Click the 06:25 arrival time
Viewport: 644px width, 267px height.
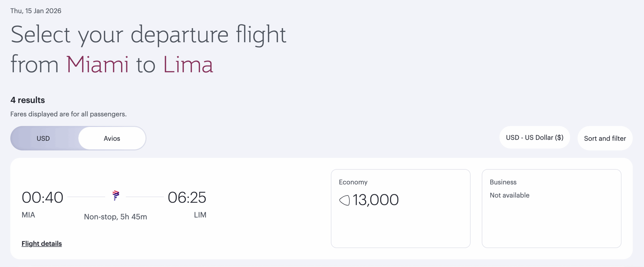(187, 198)
